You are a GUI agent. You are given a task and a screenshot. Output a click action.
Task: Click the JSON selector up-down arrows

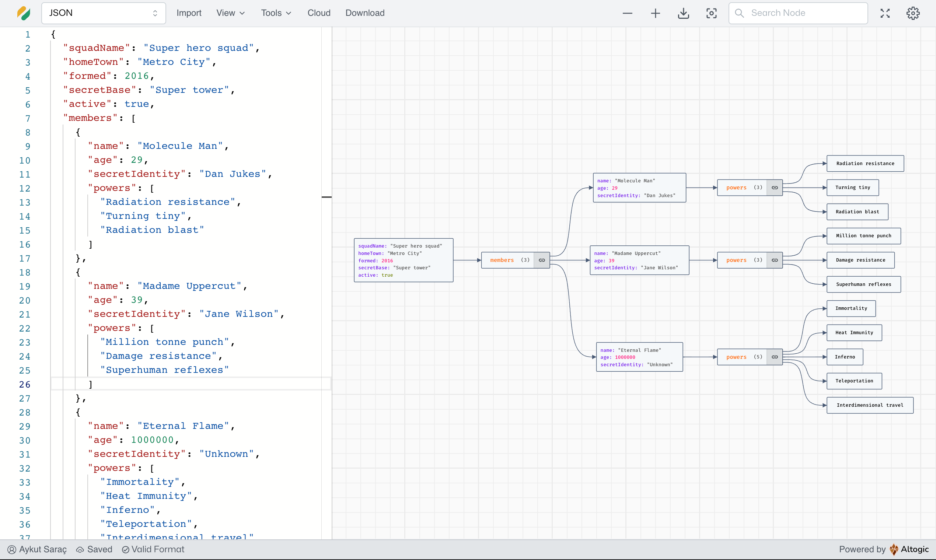(x=155, y=13)
